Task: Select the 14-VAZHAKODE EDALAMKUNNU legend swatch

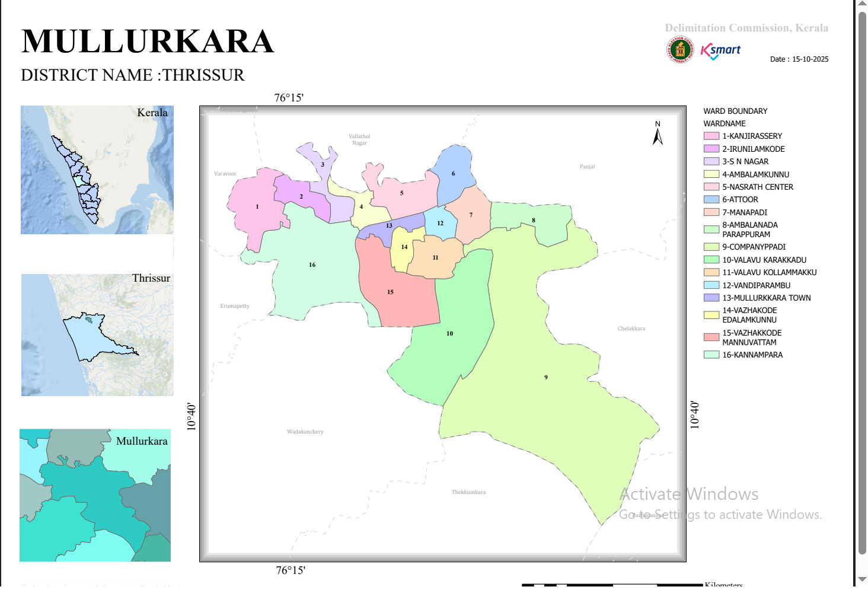Action: coord(711,315)
